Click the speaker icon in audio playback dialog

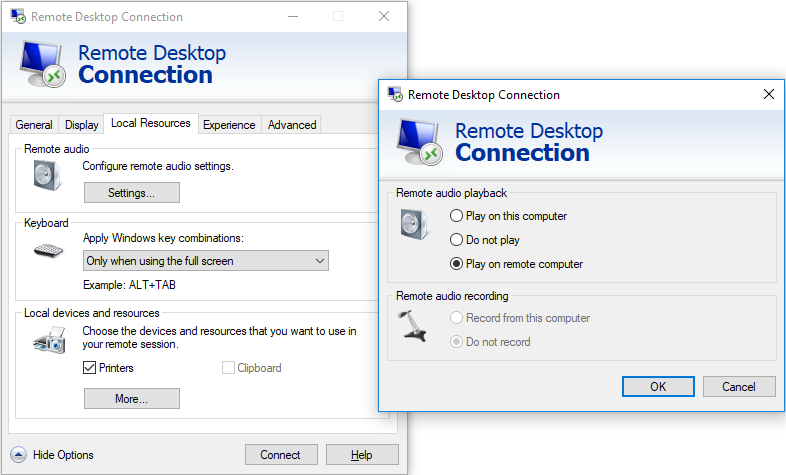(x=415, y=224)
